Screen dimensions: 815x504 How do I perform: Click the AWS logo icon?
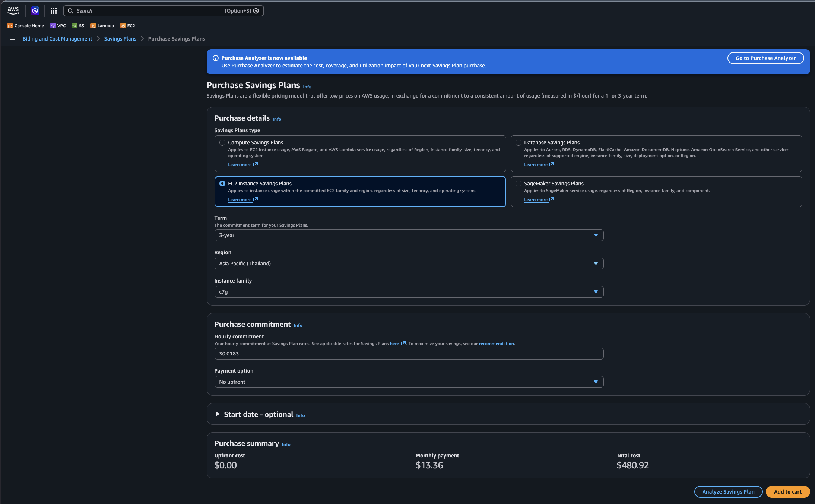tap(13, 11)
